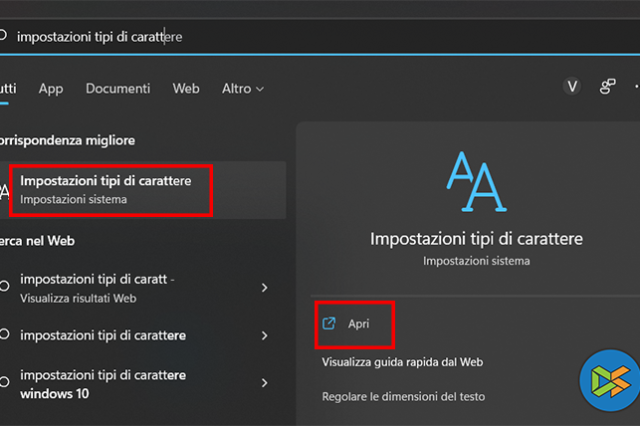Open the connected accounts share icon
640x426 pixels.
point(607,87)
